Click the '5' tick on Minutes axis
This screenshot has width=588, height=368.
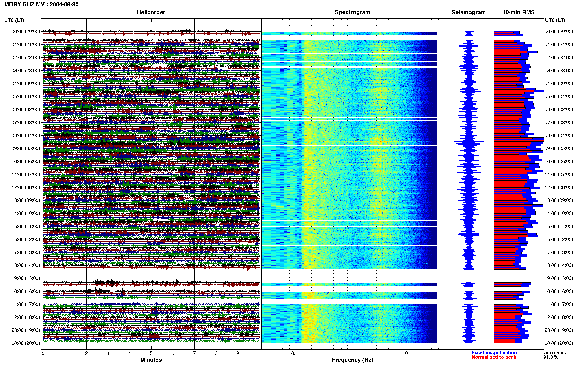point(151,353)
